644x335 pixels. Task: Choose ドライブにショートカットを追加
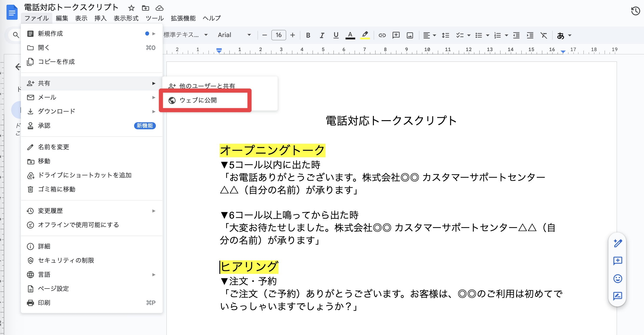pyautogui.click(x=92, y=175)
